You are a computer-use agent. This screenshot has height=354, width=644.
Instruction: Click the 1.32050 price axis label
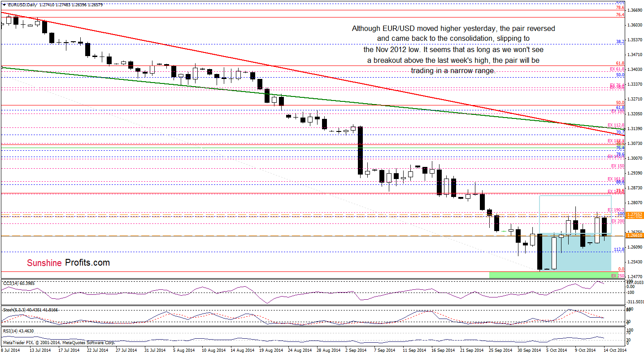pos(635,114)
